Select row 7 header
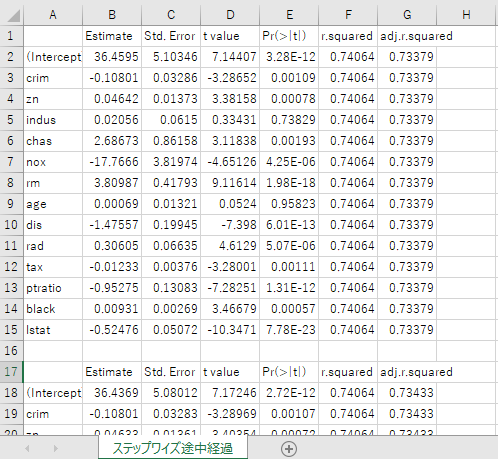The width and height of the screenshot is (498, 459). (11, 162)
